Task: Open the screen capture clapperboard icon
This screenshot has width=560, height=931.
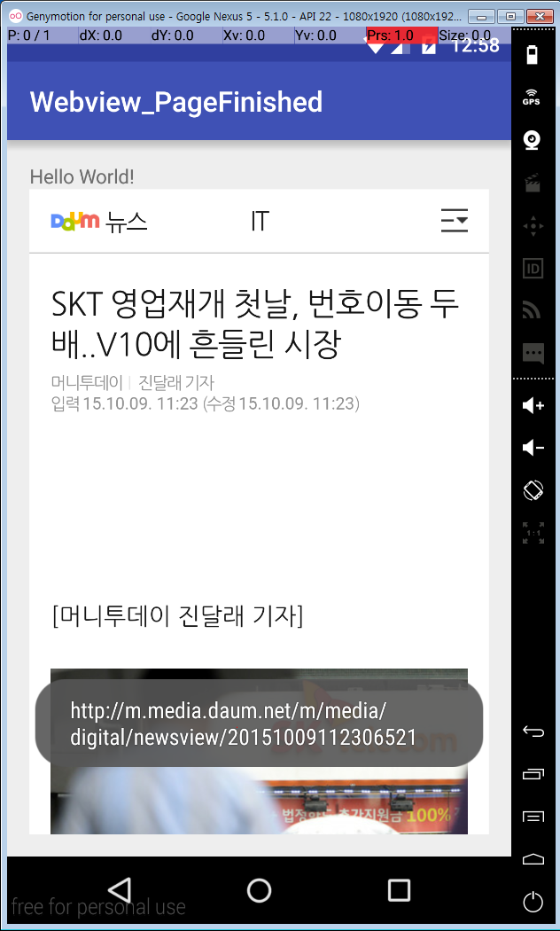Action: pyautogui.click(x=533, y=183)
